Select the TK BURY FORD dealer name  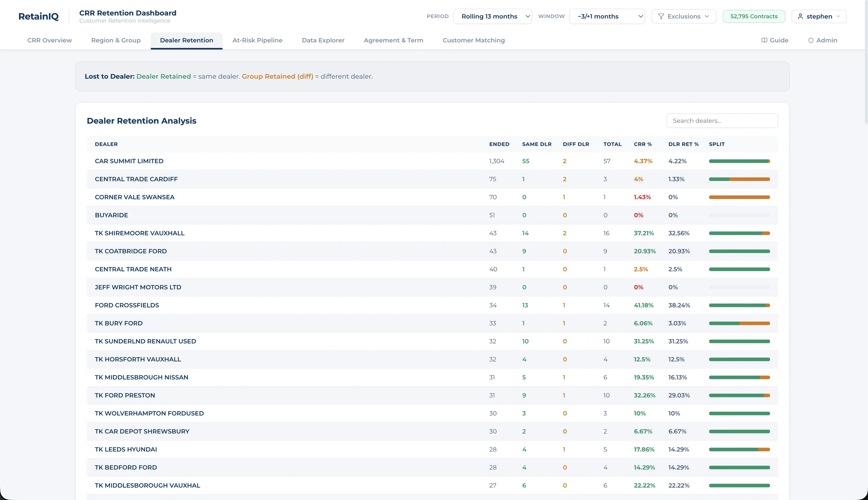(119, 323)
